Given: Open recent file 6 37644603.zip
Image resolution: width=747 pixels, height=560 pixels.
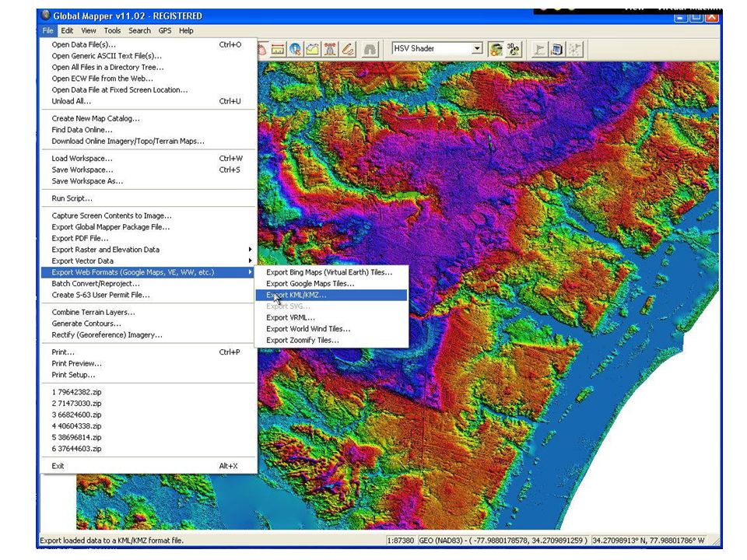Looking at the screenshot, I should (x=148, y=449).
